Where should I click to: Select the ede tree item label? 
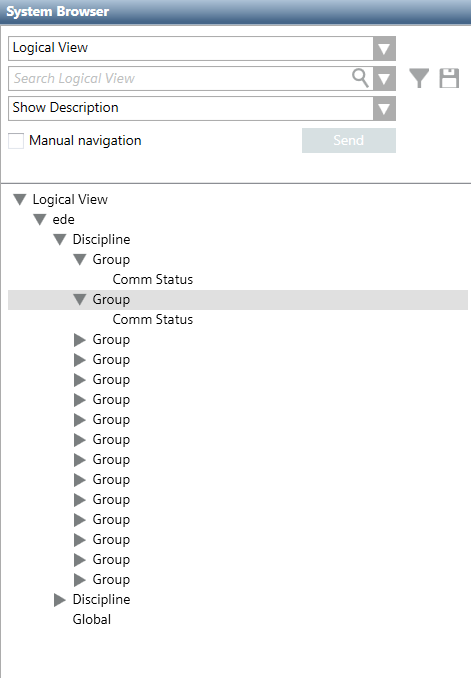pyautogui.click(x=64, y=219)
